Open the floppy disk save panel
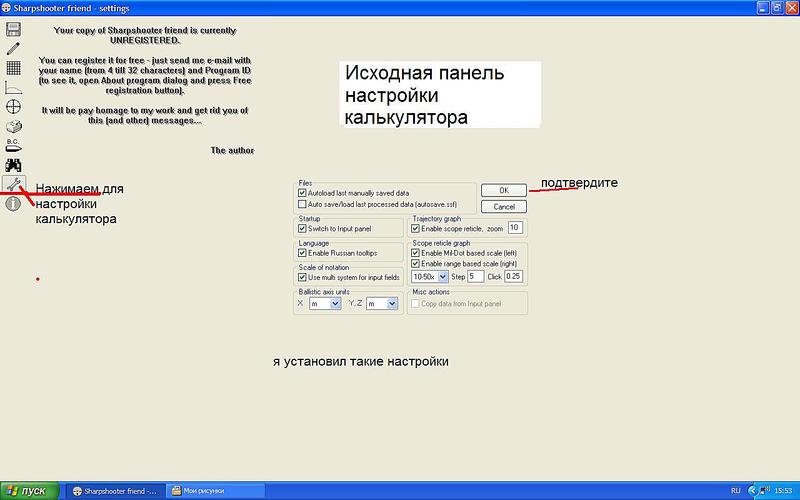 [x=13, y=29]
